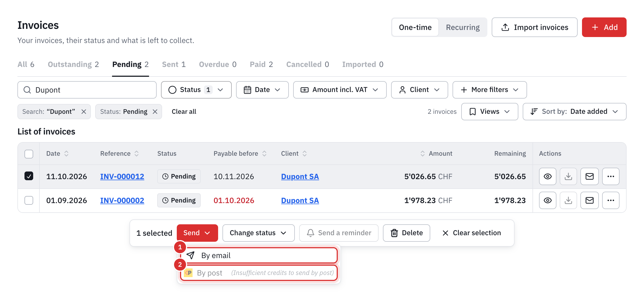
Task: Uncheck the INV-000012 row checkbox
Action: coord(29,176)
